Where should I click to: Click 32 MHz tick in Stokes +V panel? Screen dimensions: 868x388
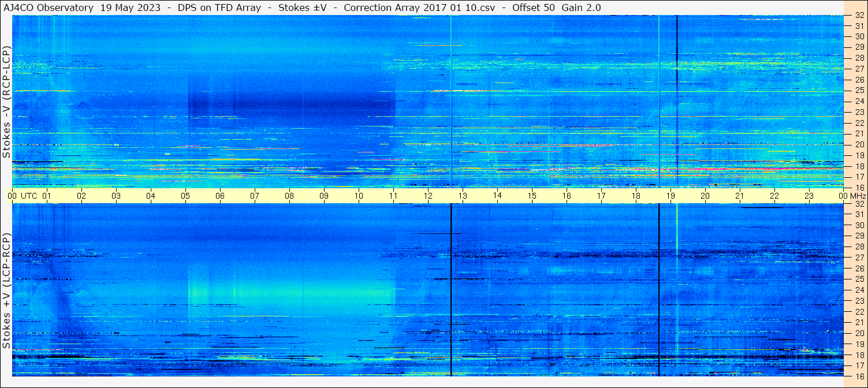pyautogui.click(x=859, y=204)
